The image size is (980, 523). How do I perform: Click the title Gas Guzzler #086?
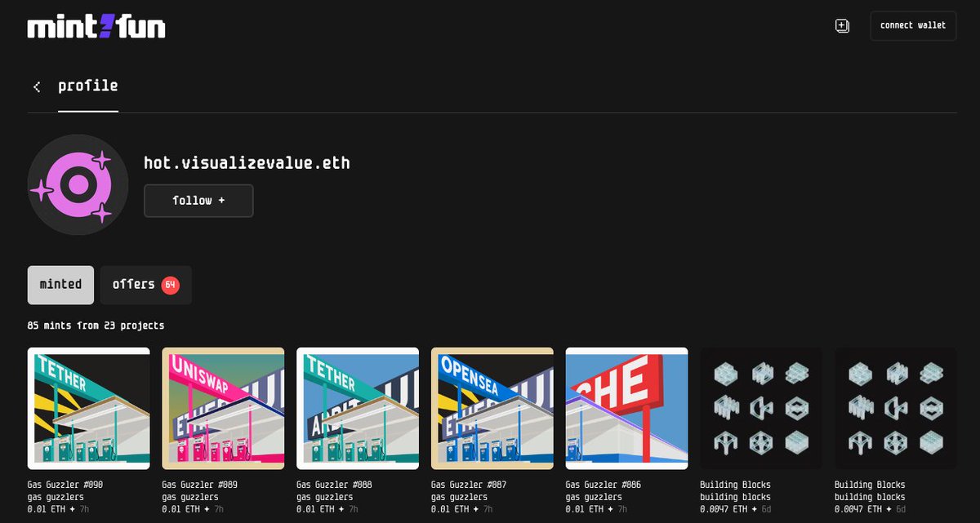tap(604, 485)
